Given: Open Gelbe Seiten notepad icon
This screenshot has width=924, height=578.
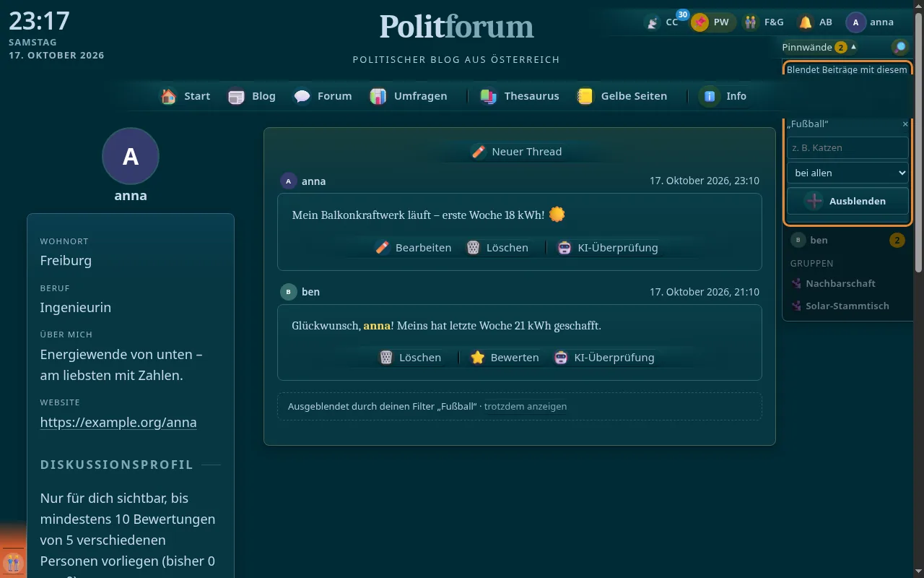Looking at the screenshot, I should point(585,96).
